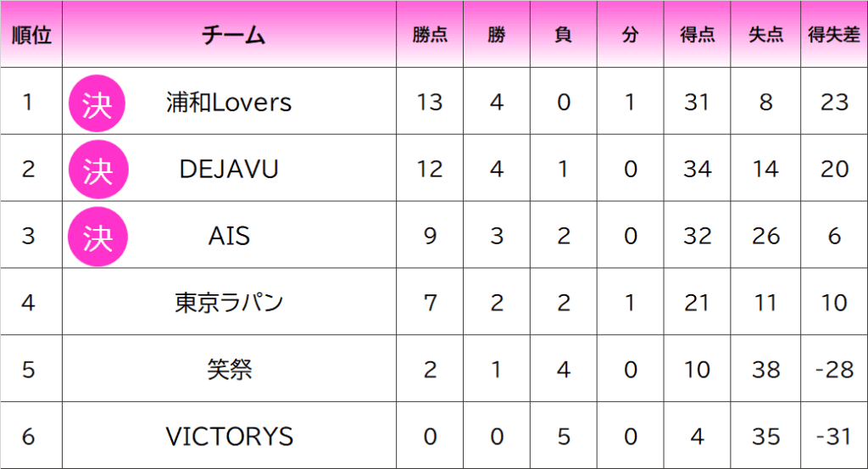The width and height of the screenshot is (868, 469).
Task: Click the 決 badge beside 浦和Lovers
Action: point(97,103)
